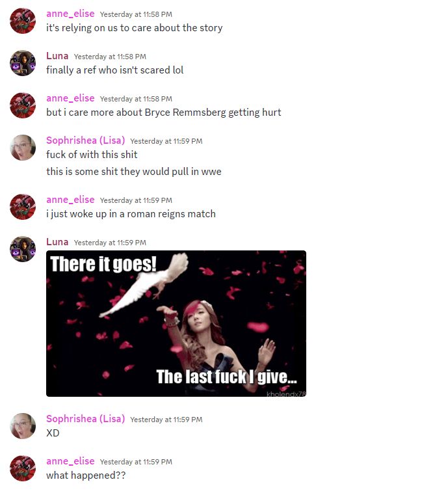Click Sophrishea (Lisa) username above wwe message
Viewport: 448px width, 495px height.
click(85, 140)
